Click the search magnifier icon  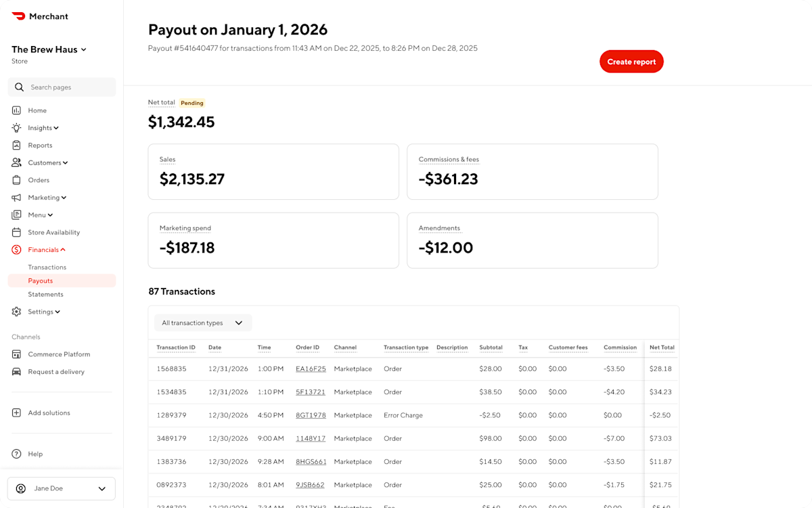tap(20, 87)
